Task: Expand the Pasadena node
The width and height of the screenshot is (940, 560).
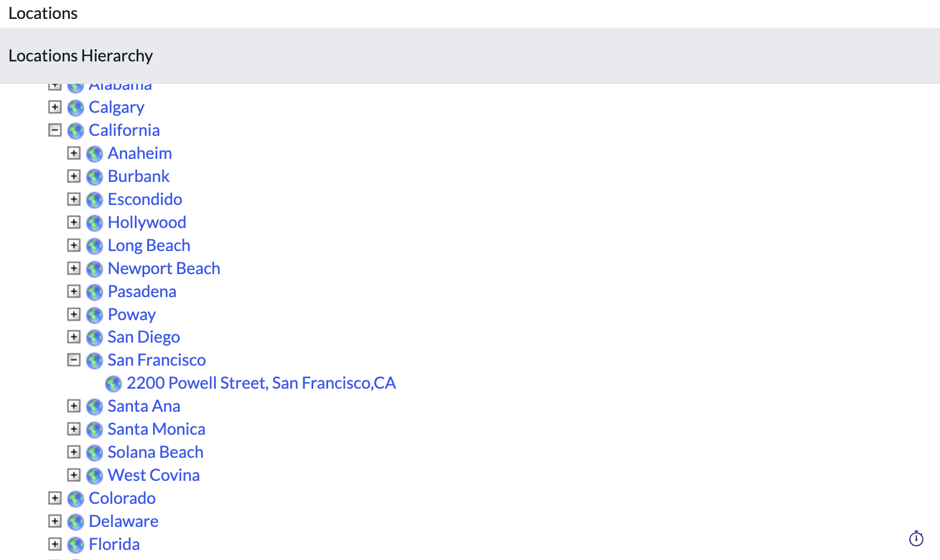Action: 74,291
